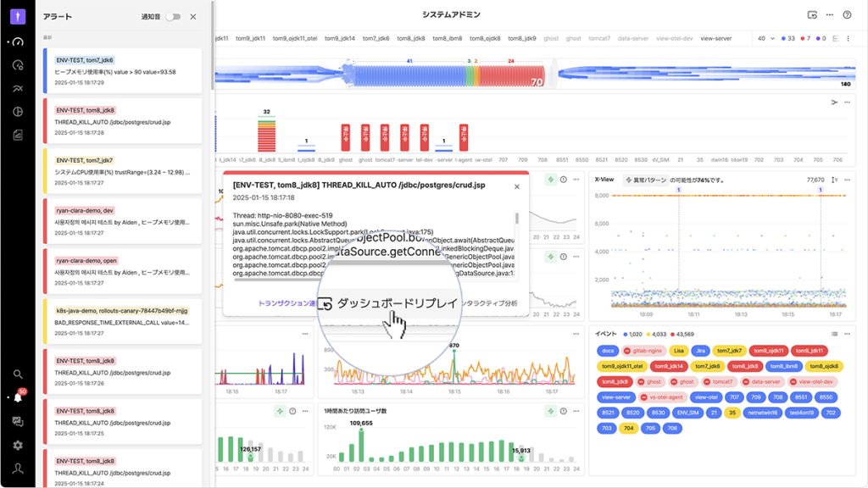
Task: Open the vertical kebab menu in agent bar
Action: tap(849, 38)
